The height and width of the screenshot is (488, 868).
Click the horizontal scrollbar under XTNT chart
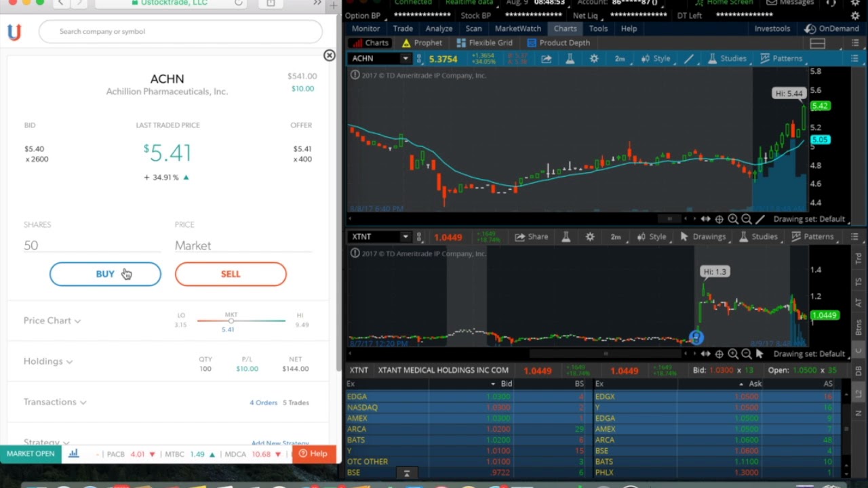pos(606,353)
